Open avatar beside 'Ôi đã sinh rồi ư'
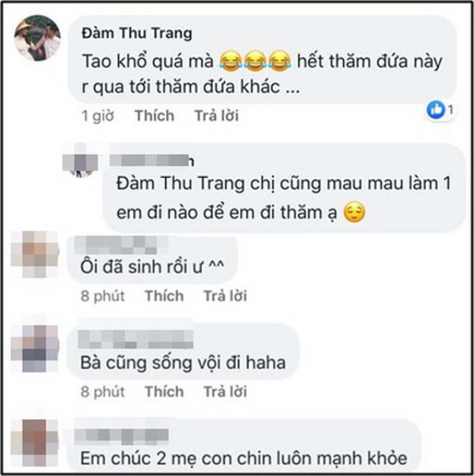 [34, 254]
